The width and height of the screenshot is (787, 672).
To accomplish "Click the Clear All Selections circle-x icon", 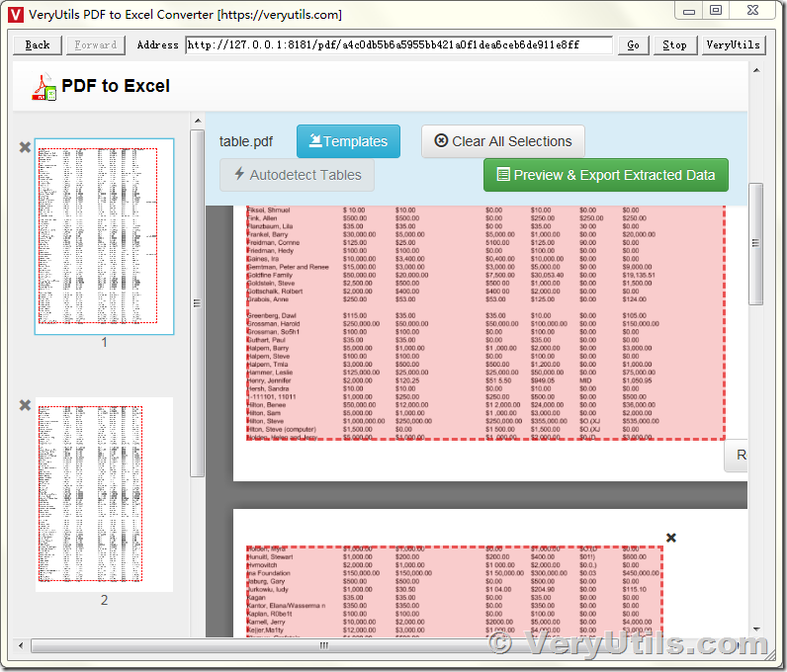I will coord(441,140).
